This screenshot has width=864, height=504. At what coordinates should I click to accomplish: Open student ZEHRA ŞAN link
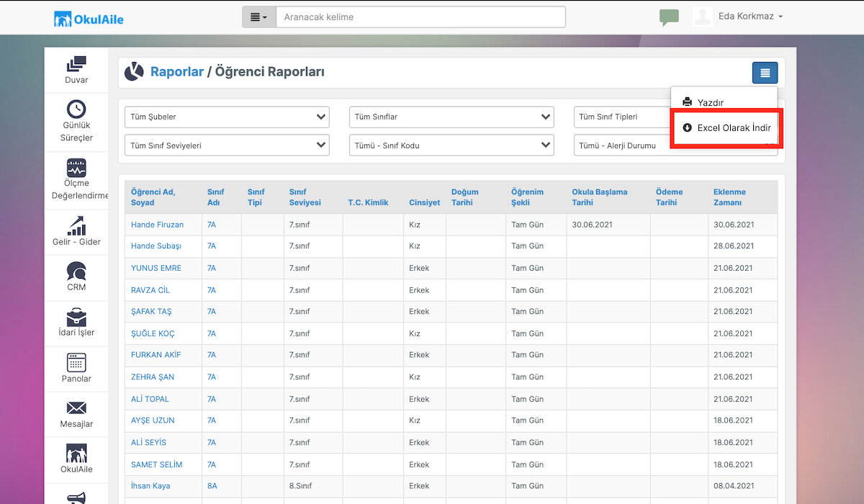coord(153,377)
